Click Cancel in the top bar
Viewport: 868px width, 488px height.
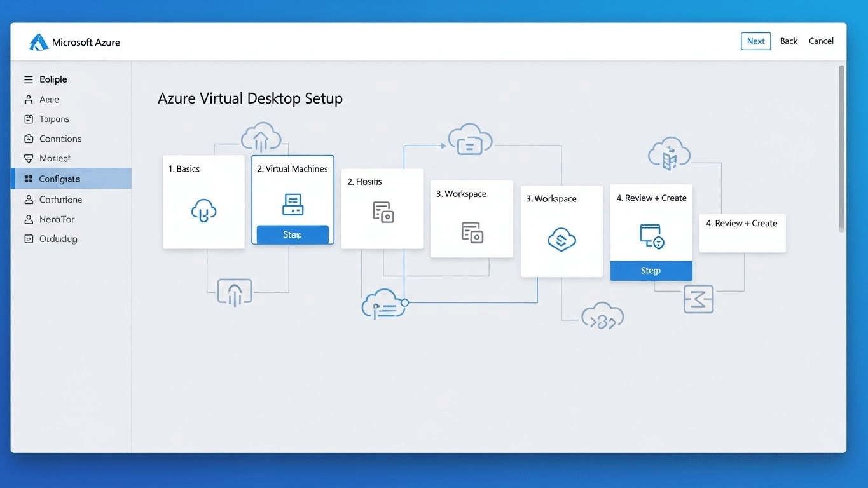point(821,41)
